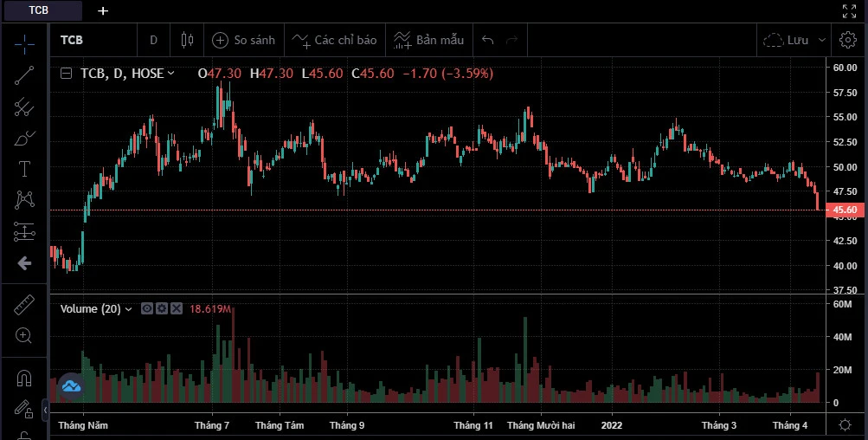Toggle magnet snapping mode
The height and width of the screenshot is (440, 868).
pos(24,379)
